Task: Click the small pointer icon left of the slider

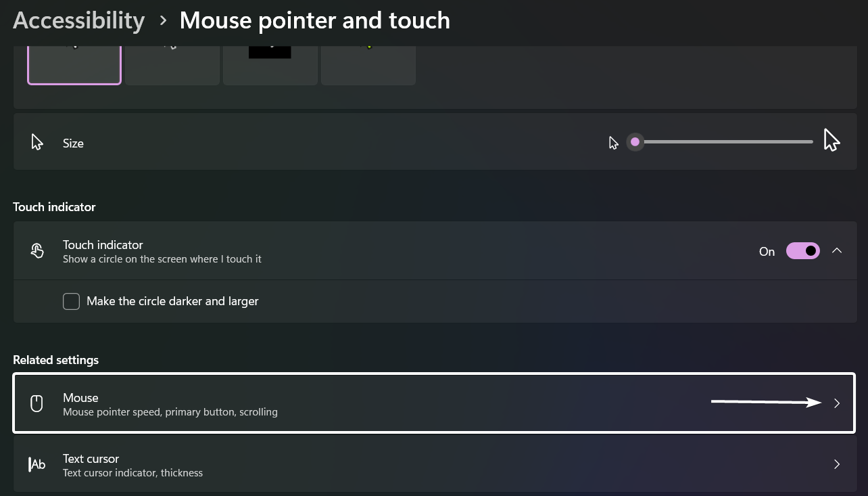Action: pos(612,142)
